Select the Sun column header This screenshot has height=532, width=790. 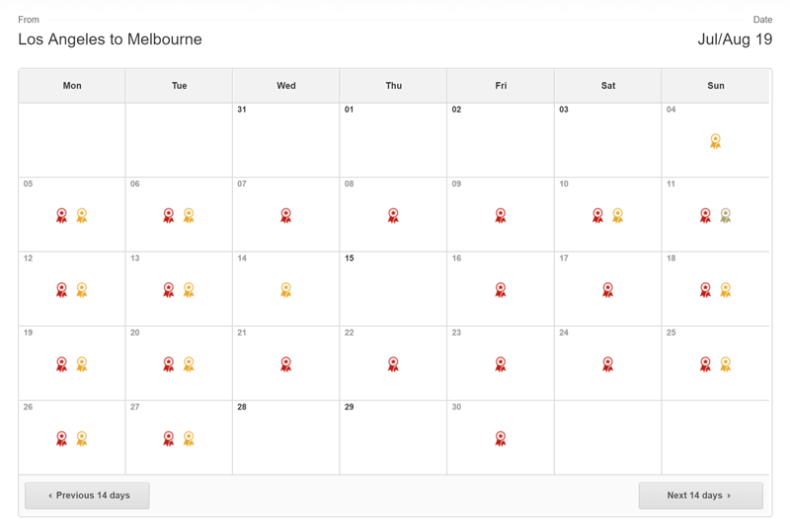pyautogui.click(x=715, y=86)
